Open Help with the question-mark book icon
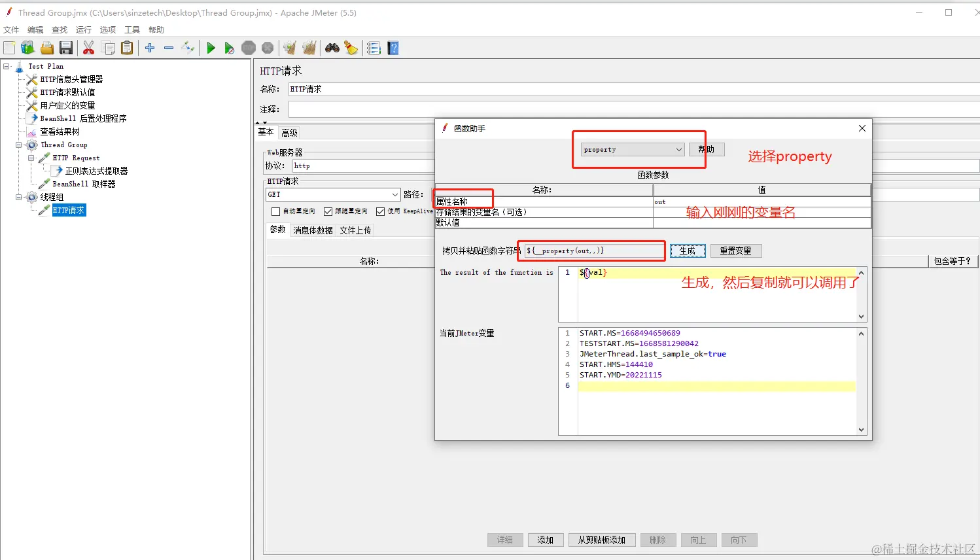Viewport: 980px width, 560px height. (x=393, y=48)
